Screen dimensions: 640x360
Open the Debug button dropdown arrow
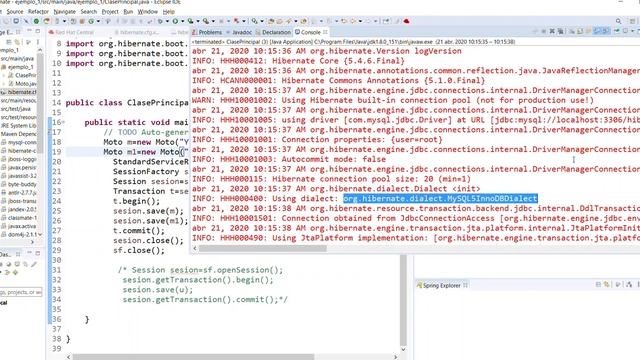tap(167, 21)
